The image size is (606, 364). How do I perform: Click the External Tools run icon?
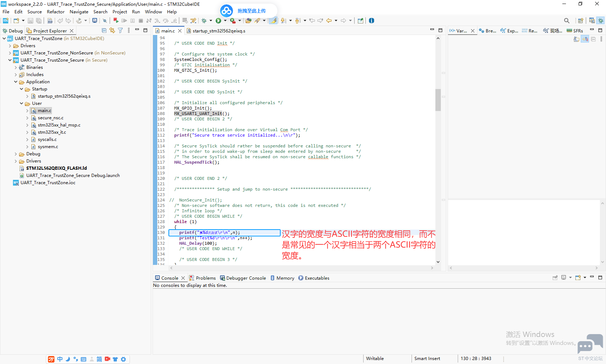(233, 21)
